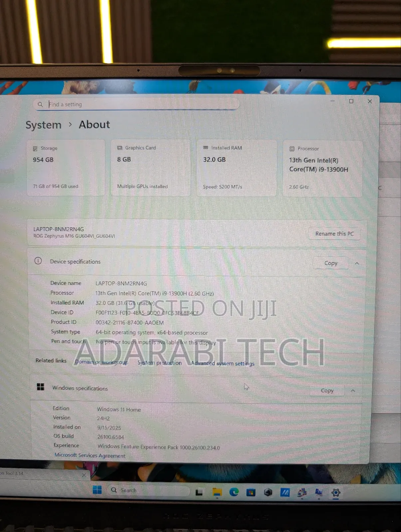Copy the Windows specifications

pyautogui.click(x=327, y=391)
